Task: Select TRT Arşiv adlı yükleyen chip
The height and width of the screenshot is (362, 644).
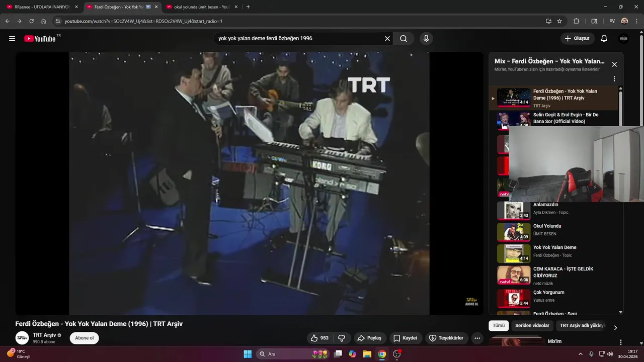Action: (582, 326)
